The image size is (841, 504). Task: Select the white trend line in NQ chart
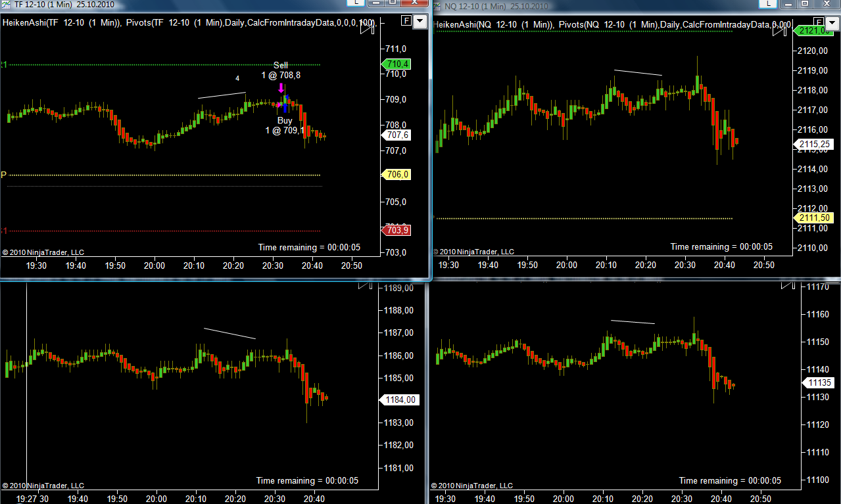click(x=638, y=73)
